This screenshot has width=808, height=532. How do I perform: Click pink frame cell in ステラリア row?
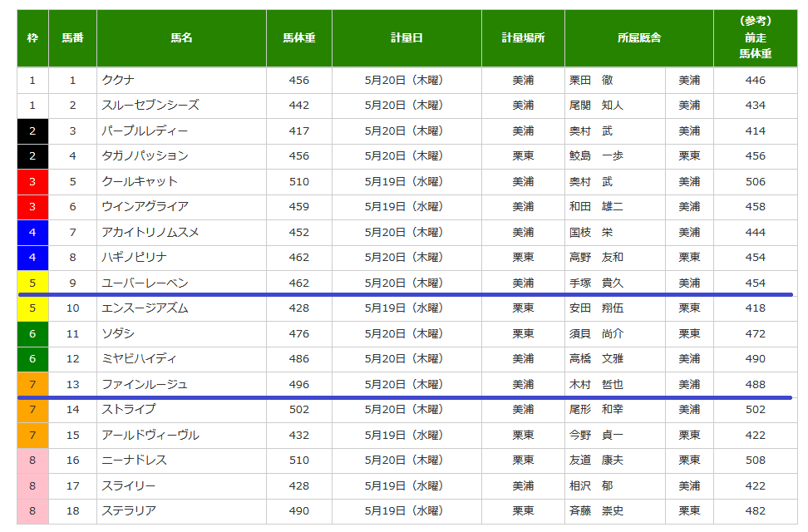(32, 511)
